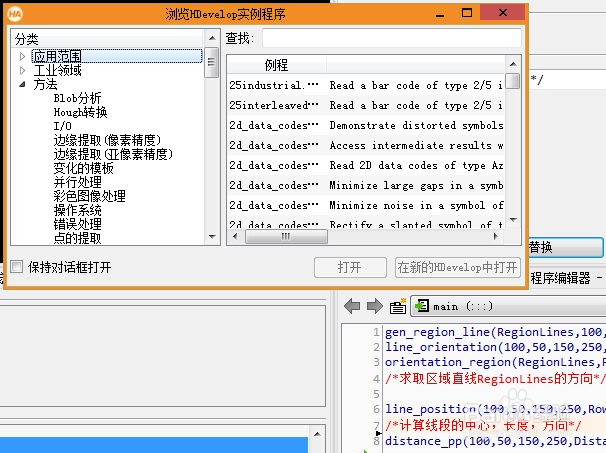Screen dimensions: 606x453
Task: Click line_orientation code line in editor
Action: coord(494,347)
